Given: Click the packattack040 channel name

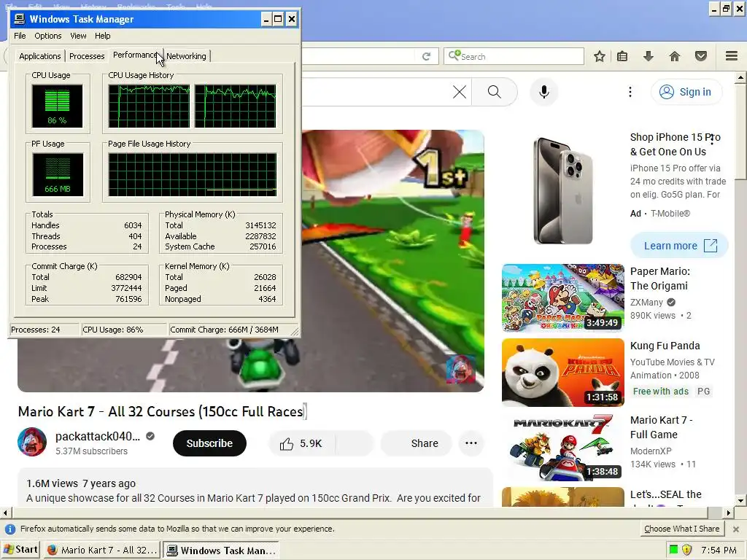Looking at the screenshot, I should tap(98, 436).
